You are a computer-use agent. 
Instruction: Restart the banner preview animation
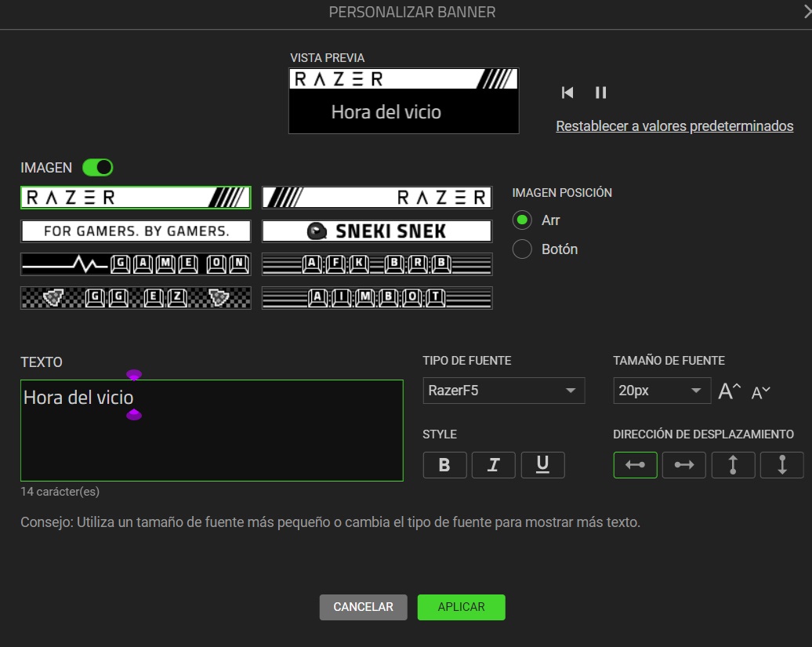pos(567,93)
